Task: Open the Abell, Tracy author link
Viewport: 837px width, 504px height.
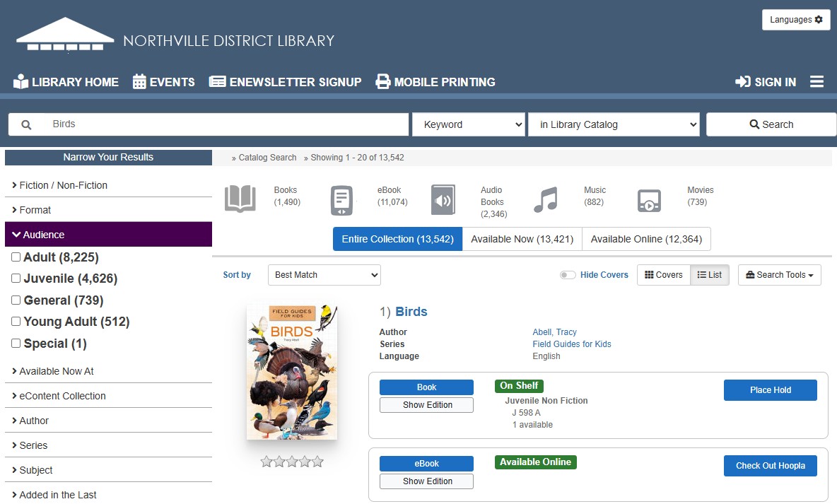Action: click(554, 332)
